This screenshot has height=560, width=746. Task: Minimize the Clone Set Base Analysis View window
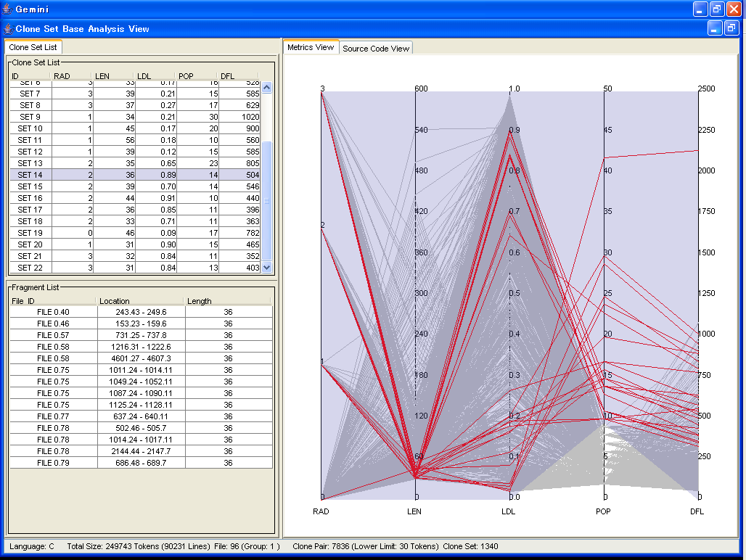[x=714, y=28]
